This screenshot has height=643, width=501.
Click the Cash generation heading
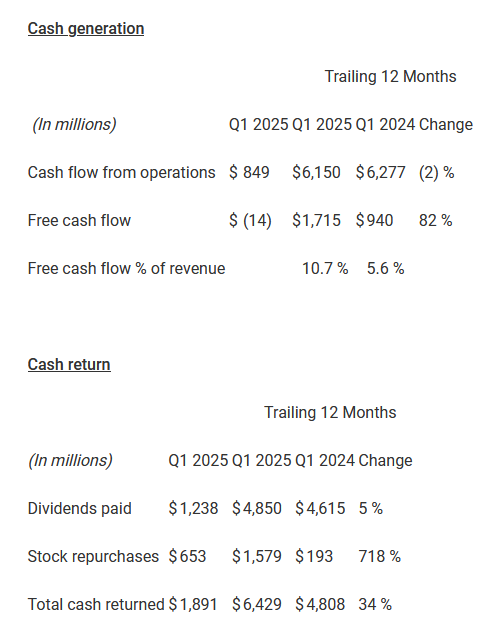[x=86, y=29]
